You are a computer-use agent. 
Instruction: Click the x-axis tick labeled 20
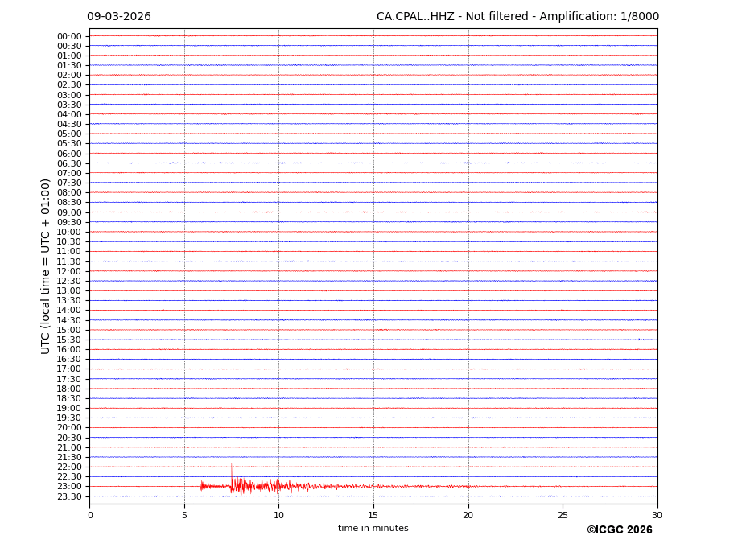[x=468, y=515]
